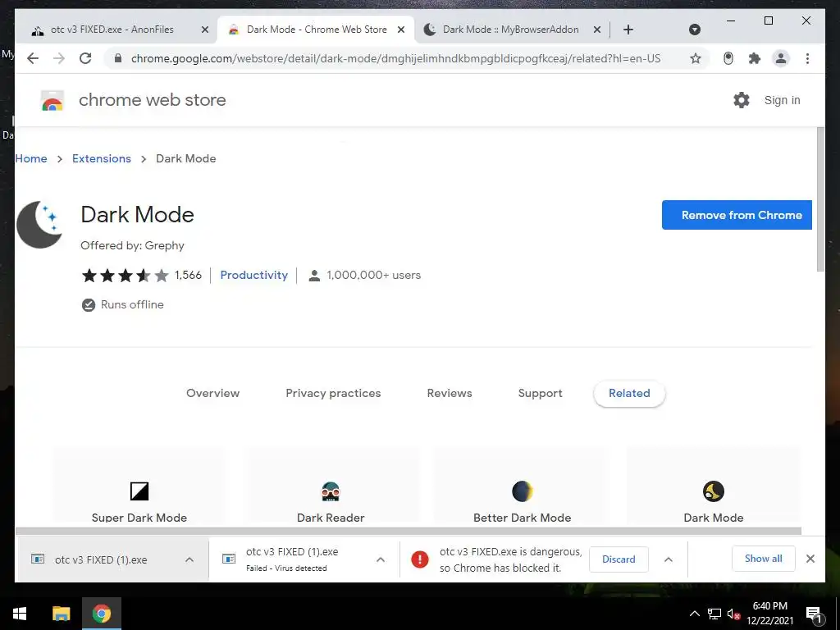Click the horizontal page scrollbar
The image size is (840, 630).
409,531
